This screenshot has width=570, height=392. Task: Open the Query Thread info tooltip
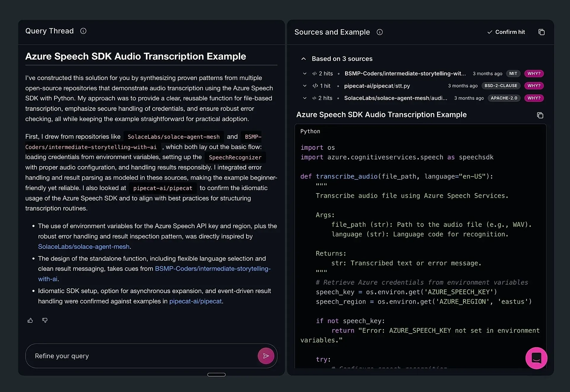coord(83,31)
